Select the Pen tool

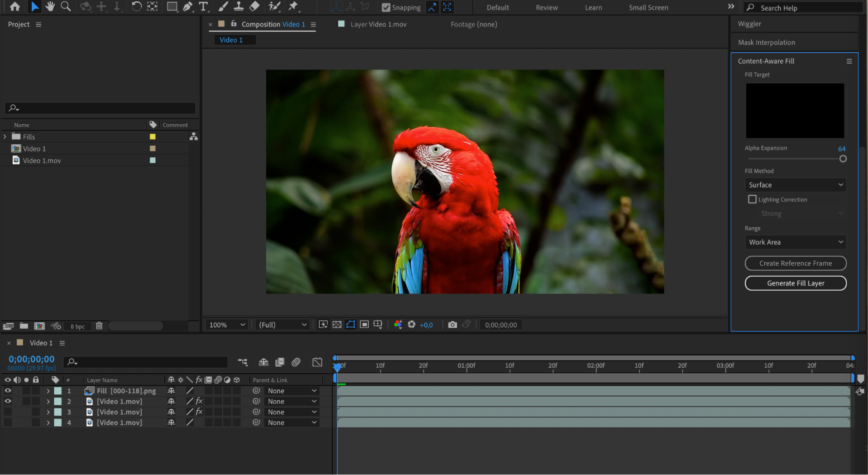[188, 7]
